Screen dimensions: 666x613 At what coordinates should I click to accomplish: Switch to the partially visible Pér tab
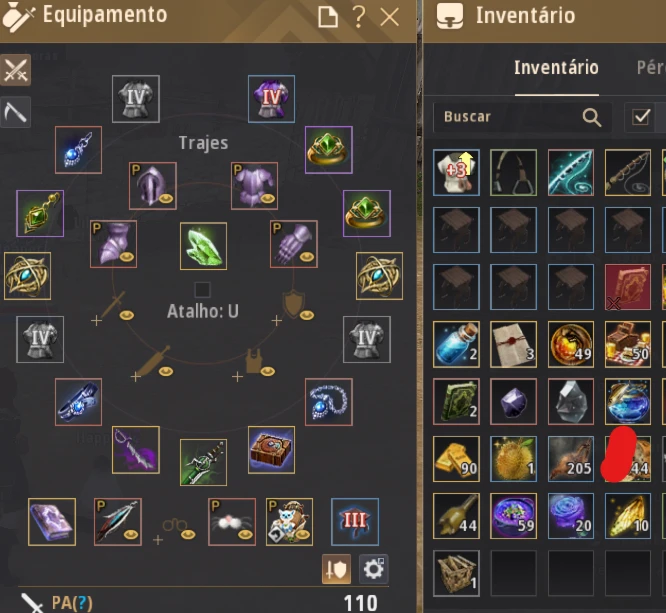pos(651,68)
